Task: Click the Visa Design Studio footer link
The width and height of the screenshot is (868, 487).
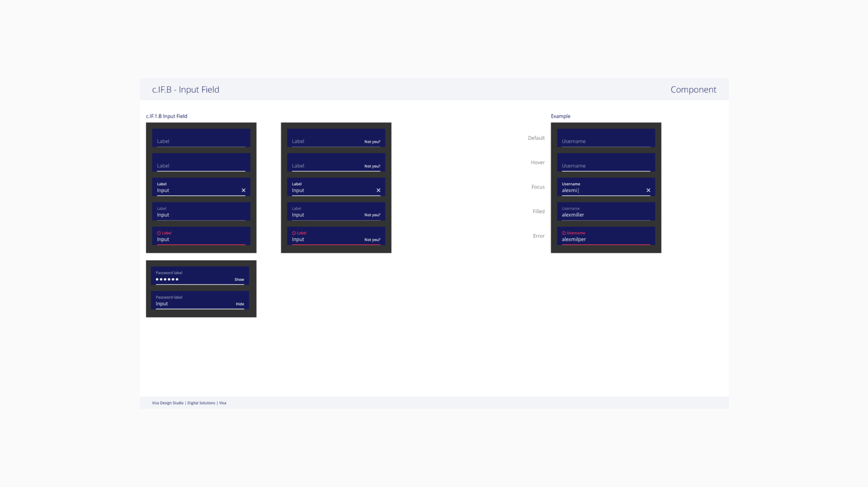Action: [x=167, y=402]
